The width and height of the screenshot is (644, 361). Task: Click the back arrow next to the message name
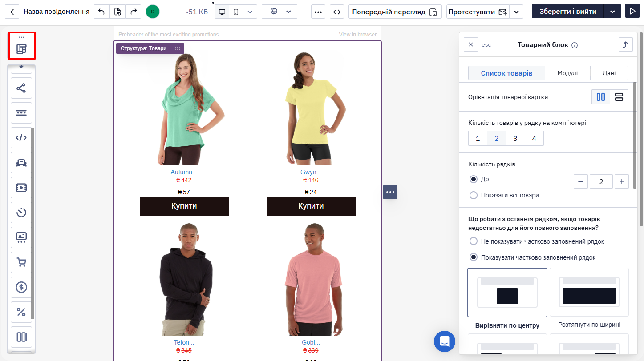(12, 12)
